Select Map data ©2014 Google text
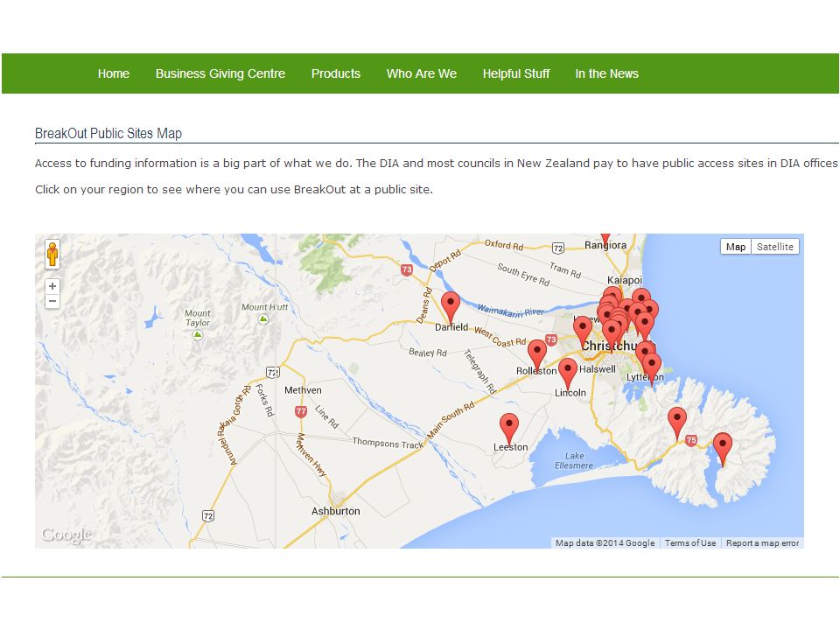The width and height of the screenshot is (840, 630). pos(605,542)
